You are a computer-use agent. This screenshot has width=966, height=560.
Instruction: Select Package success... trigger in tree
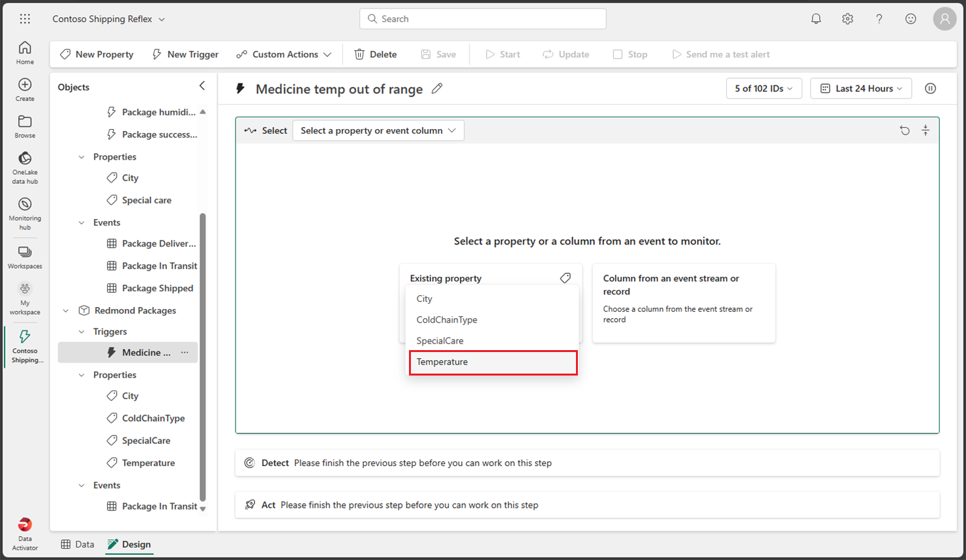click(152, 134)
